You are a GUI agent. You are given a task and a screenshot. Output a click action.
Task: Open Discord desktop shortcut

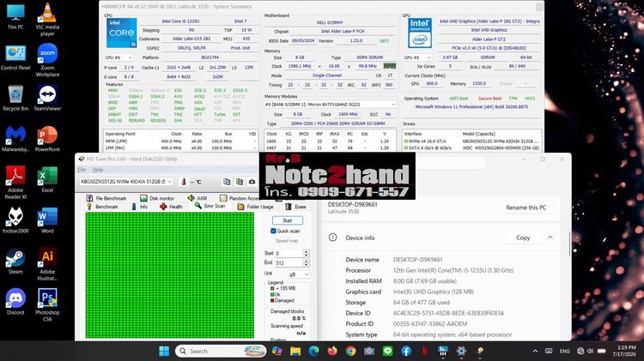(x=15, y=302)
